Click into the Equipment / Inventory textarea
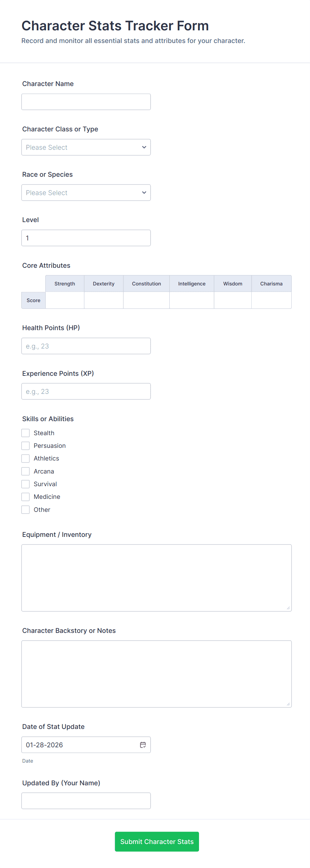Viewport: 310px width, 868px height. 156,578
